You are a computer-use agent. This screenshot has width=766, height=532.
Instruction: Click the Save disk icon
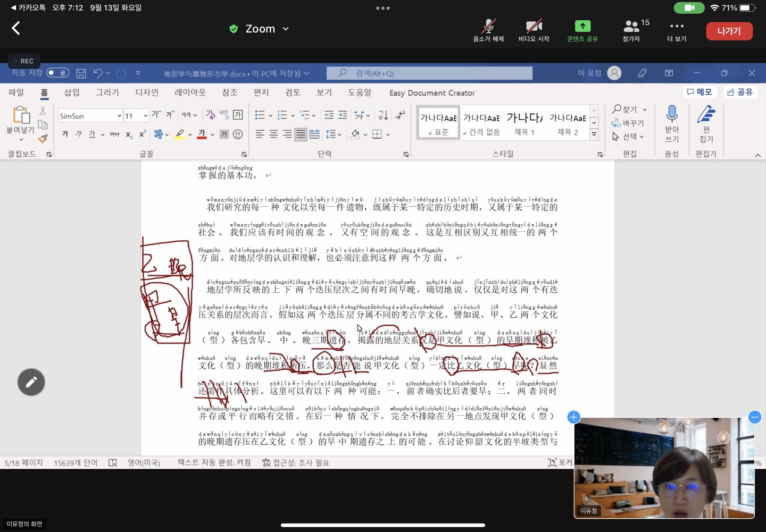click(81, 73)
